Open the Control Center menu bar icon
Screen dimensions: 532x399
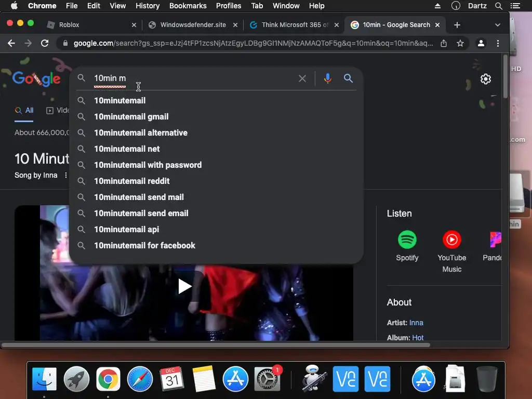(x=515, y=6)
